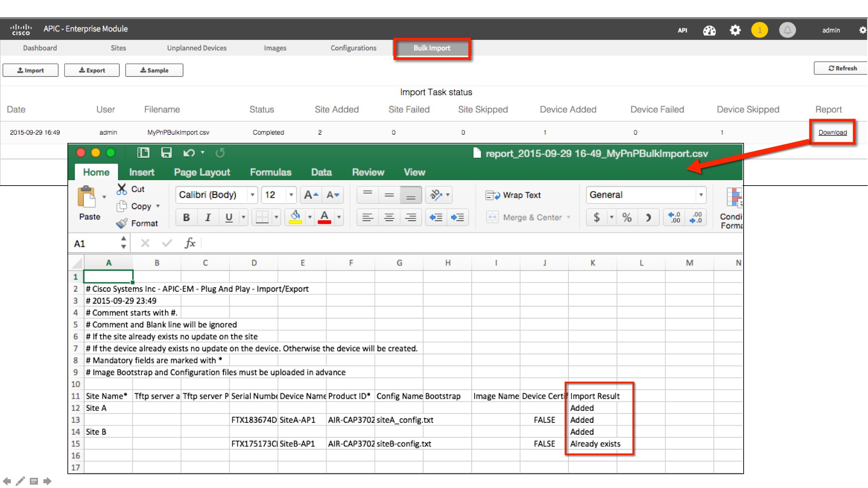Click the Sample download button
868x488 pixels.
154,70
